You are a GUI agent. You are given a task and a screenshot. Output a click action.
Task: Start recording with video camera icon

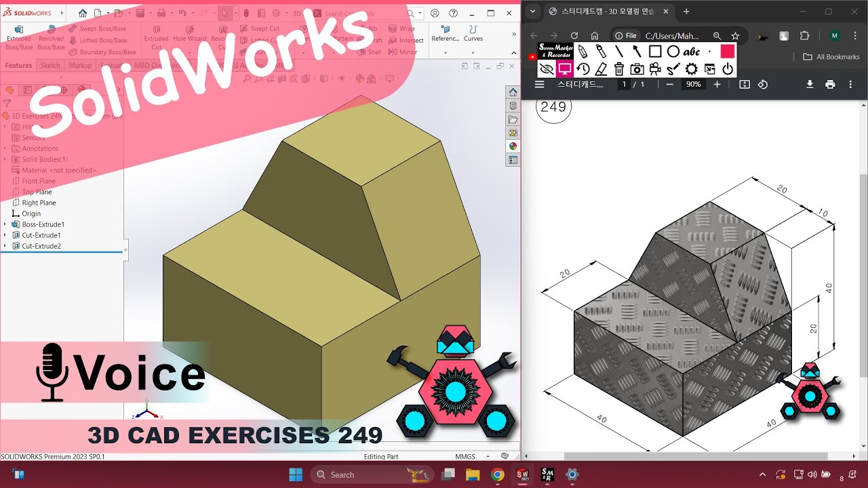point(655,69)
